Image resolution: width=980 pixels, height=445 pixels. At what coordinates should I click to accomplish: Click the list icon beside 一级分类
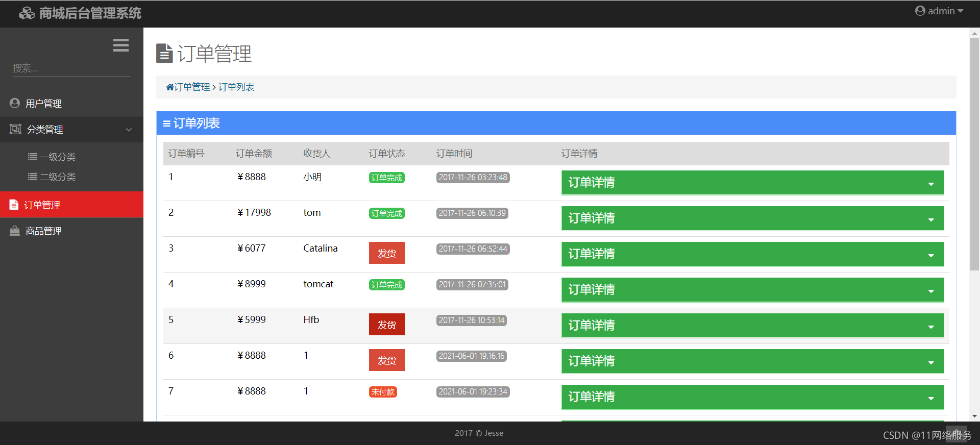click(33, 157)
